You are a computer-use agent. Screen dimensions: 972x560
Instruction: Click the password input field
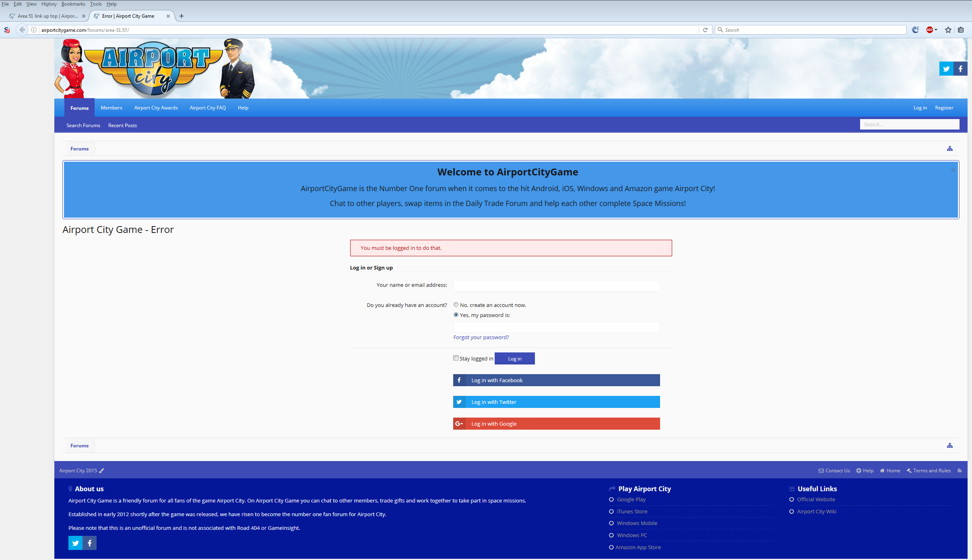pos(557,327)
